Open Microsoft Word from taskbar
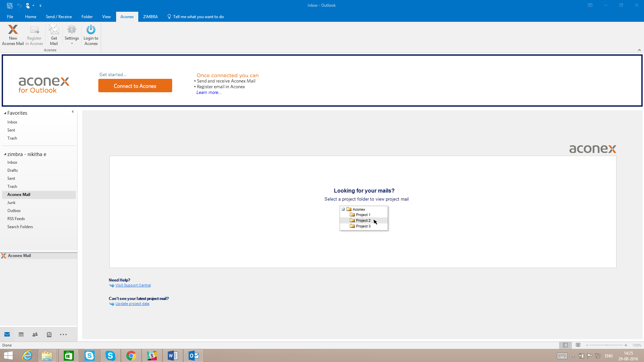This screenshot has width=644, height=362. point(173,356)
